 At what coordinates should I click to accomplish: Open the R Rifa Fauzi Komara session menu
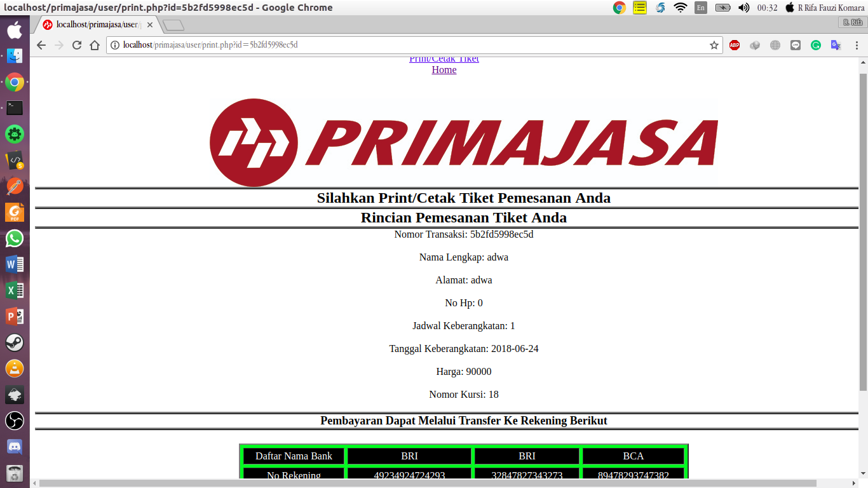click(825, 8)
